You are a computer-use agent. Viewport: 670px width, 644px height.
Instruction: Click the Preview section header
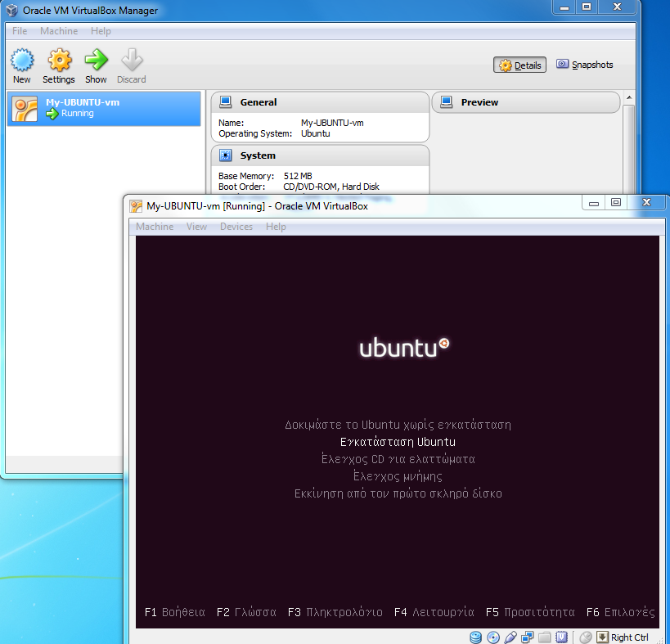click(526, 102)
